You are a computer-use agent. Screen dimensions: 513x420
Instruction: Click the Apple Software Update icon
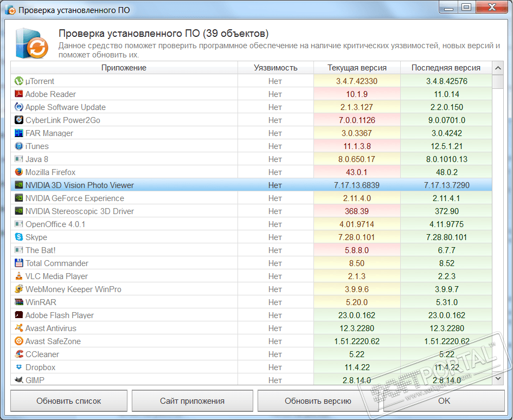pos(19,107)
